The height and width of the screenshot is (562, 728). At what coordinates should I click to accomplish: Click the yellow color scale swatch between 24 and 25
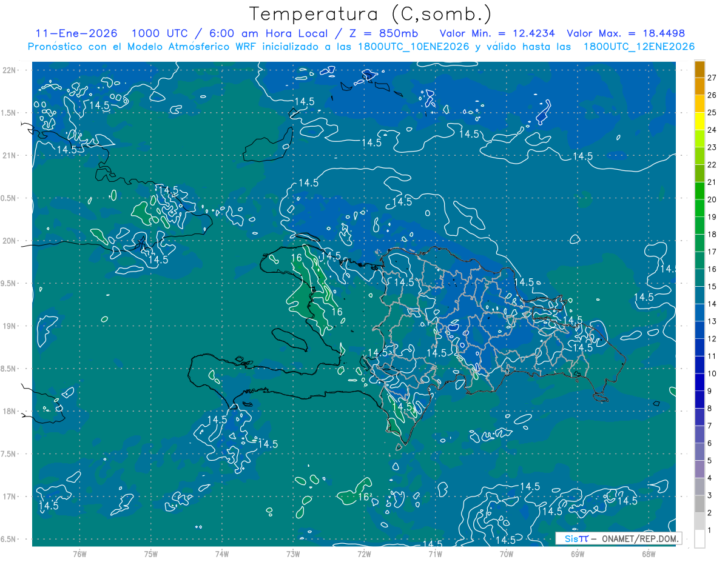[699, 121]
